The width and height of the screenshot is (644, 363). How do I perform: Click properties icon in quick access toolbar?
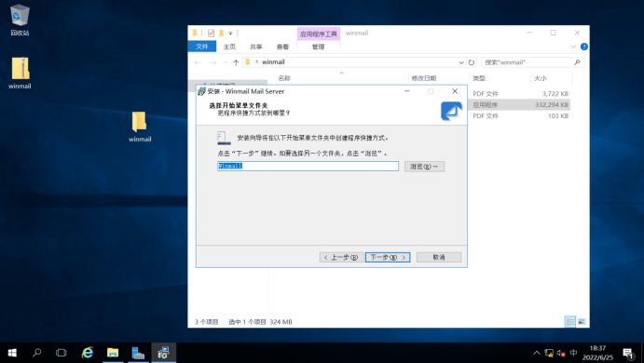[211, 33]
